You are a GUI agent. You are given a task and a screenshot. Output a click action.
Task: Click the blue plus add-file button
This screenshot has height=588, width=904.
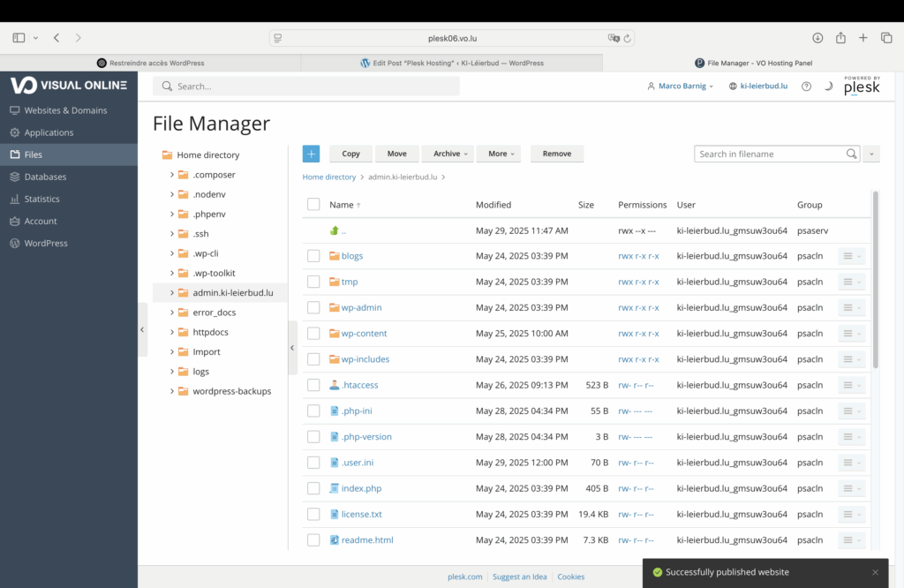click(x=311, y=154)
